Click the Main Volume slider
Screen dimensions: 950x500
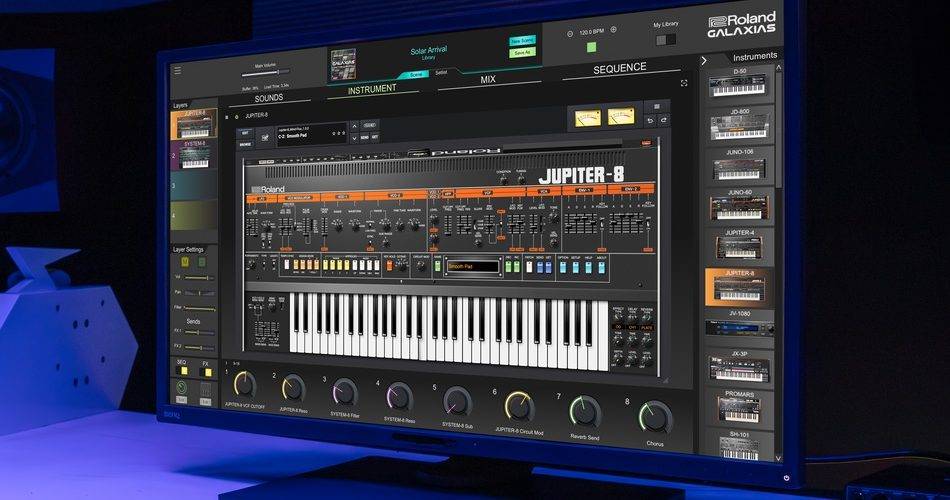[x=266, y=73]
